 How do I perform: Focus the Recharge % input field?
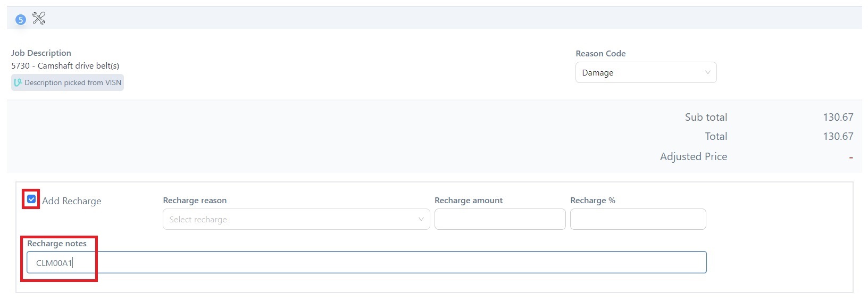click(x=638, y=219)
